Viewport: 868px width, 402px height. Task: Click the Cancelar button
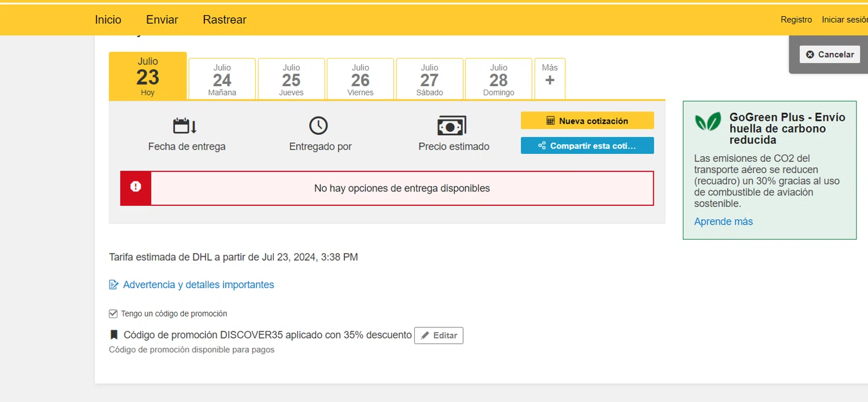click(830, 54)
